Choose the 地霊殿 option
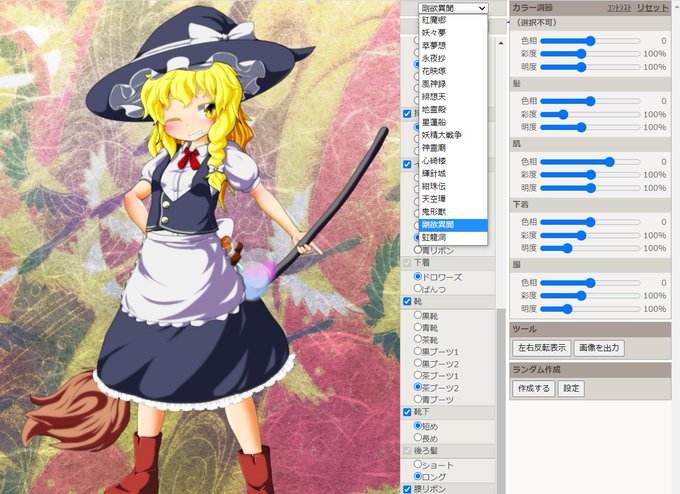The height and width of the screenshot is (494, 680). pos(453,109)
